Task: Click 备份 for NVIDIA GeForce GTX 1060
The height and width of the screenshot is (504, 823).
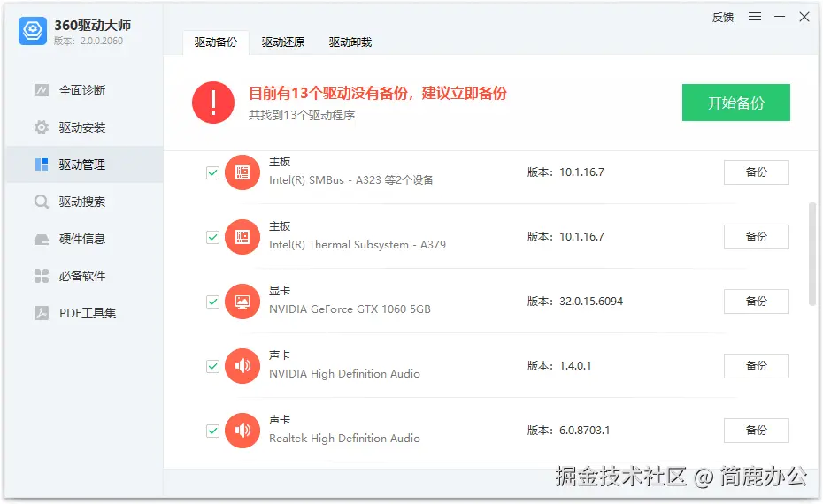Action: coord(757,301)
